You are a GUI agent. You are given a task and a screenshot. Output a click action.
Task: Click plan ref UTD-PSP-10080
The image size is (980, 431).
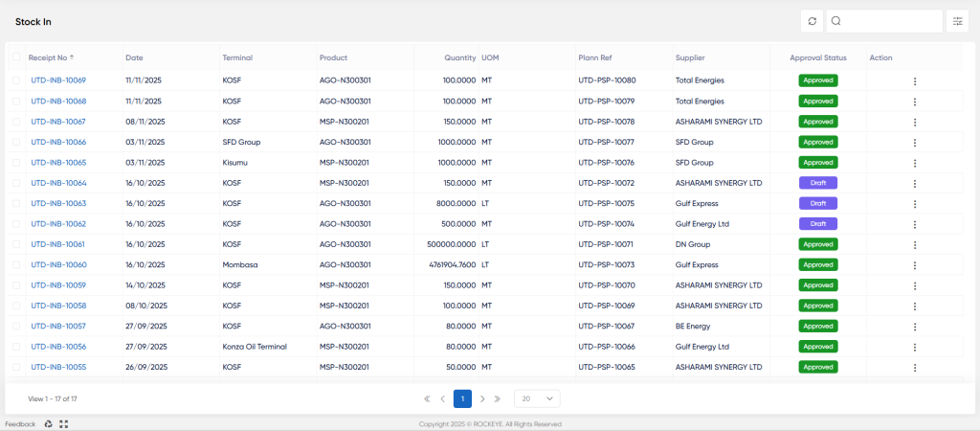[607, 80]
